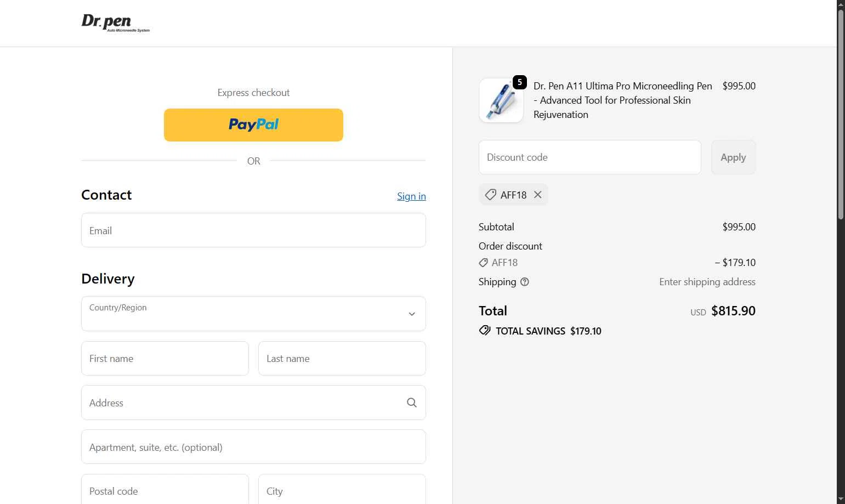Image resolution: width=845 pixels, height=504 pixels.
Task: Focus the Apartment, suite optional field
Action: (x=253, y=447)
